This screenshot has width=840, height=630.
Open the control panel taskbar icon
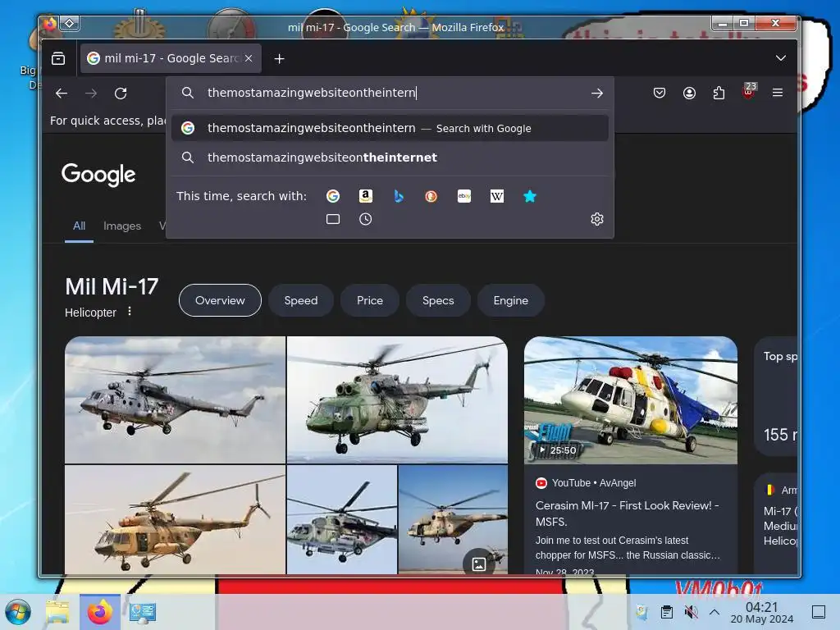(x=143, y=612)
